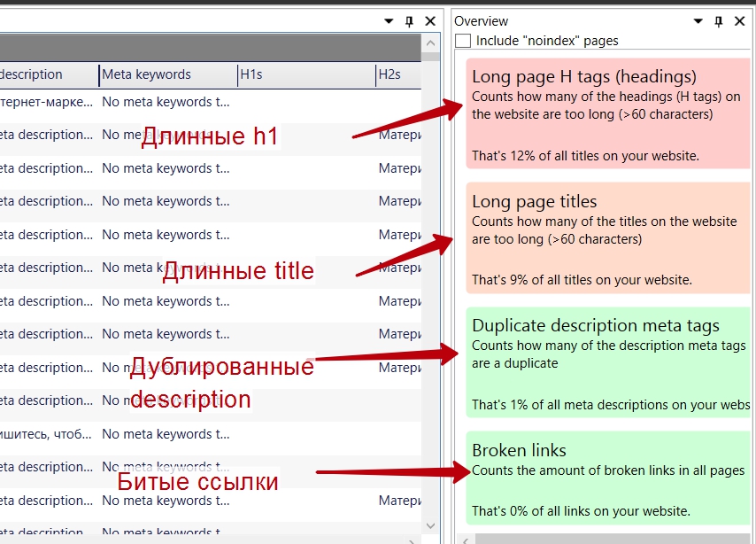Pin the Overview panel with the pushpin icon

pyautogui.click(x=719, y=21)
